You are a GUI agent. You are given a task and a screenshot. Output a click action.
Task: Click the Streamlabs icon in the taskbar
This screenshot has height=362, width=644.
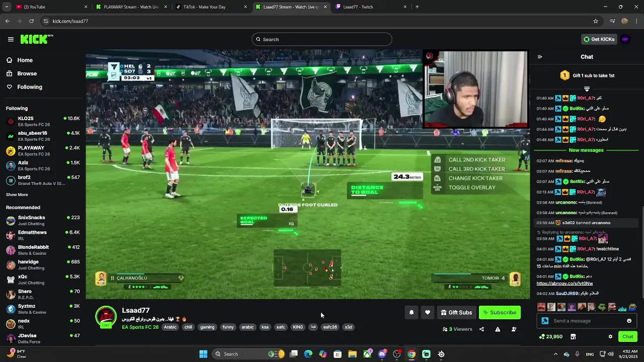[426, 354]
